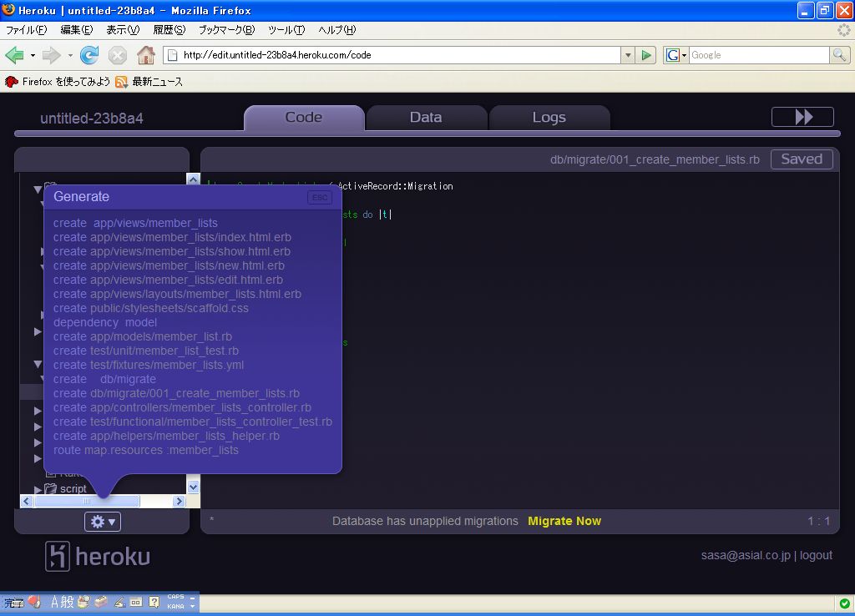The image size is (855, 616).
Task: Switch to the Data tab
Action: point(426,118)
